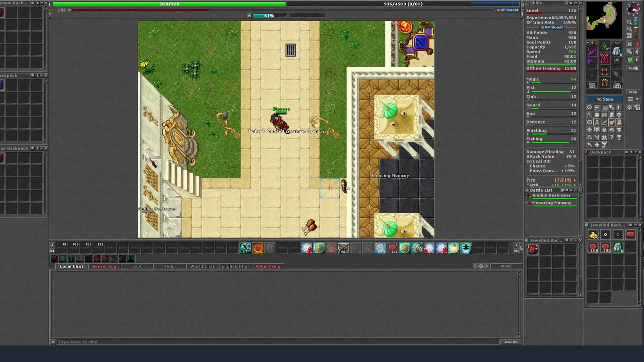Click the open book icon in sidebar grid
644x362 pixels.
(604, 115)
